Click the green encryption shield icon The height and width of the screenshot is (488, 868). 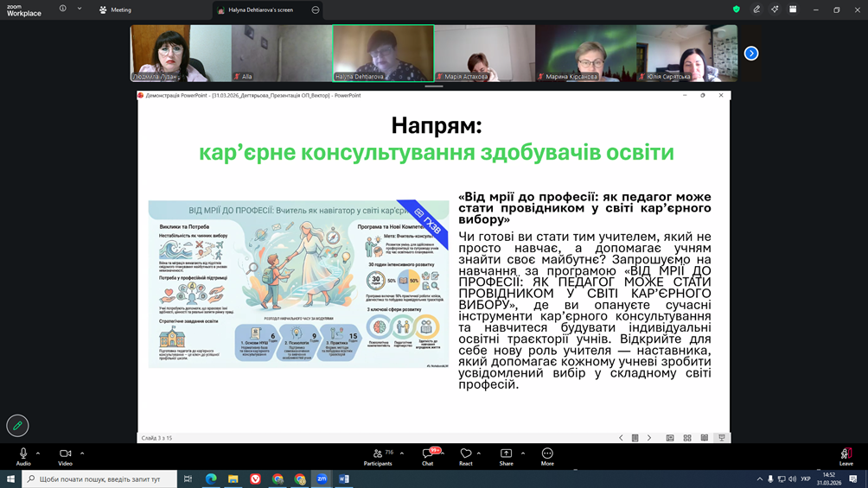(736, 10)
